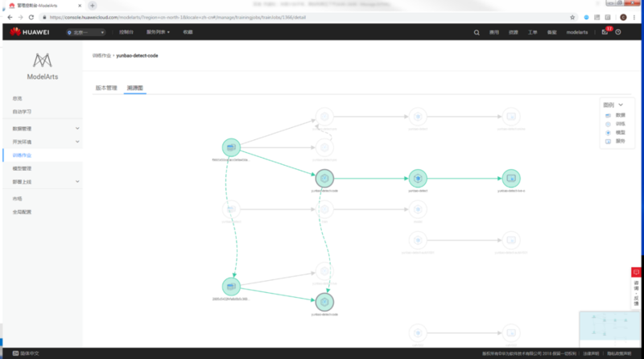Select the middle yunbao-detect-code training node
This screenshot has height=359, width=644.
point(324,178)
